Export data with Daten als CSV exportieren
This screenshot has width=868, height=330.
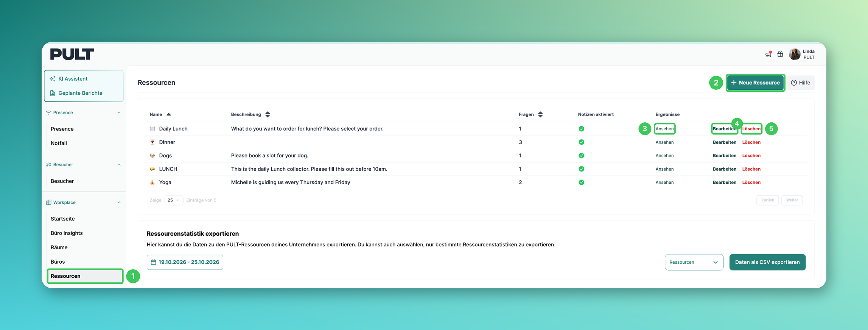[767, 262]
